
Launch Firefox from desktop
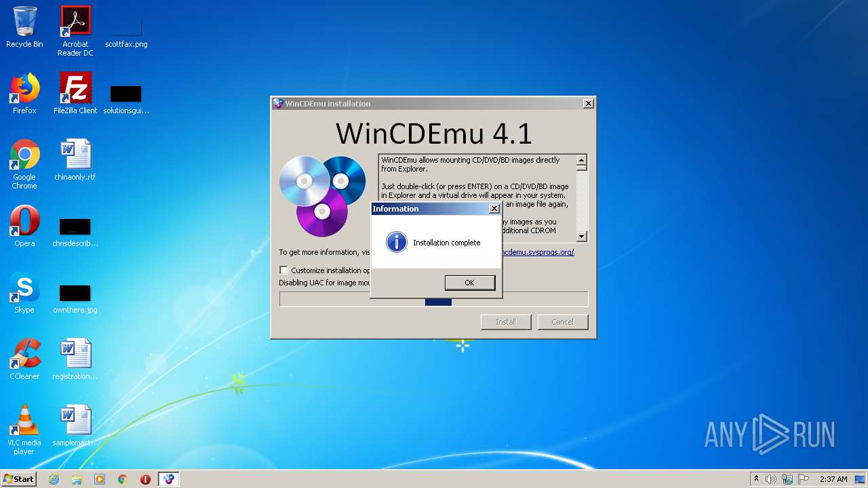tap(24, 94)
